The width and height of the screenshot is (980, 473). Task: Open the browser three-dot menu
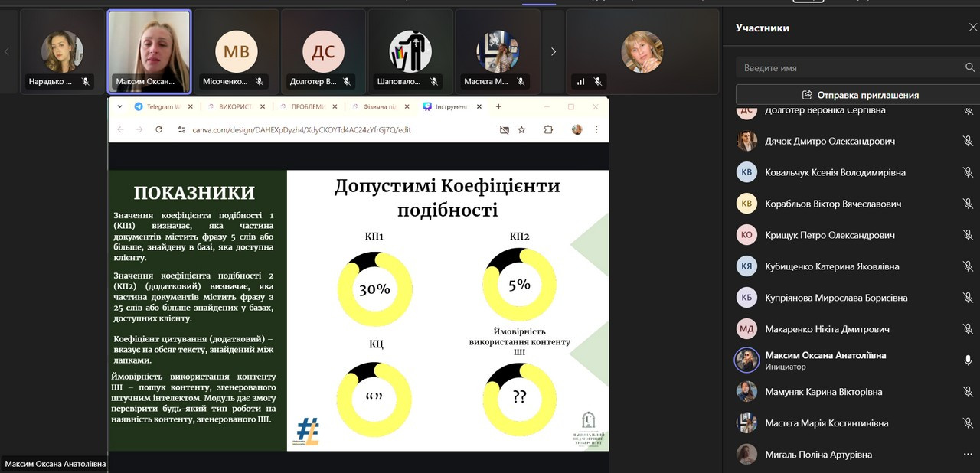pos(596,130)
